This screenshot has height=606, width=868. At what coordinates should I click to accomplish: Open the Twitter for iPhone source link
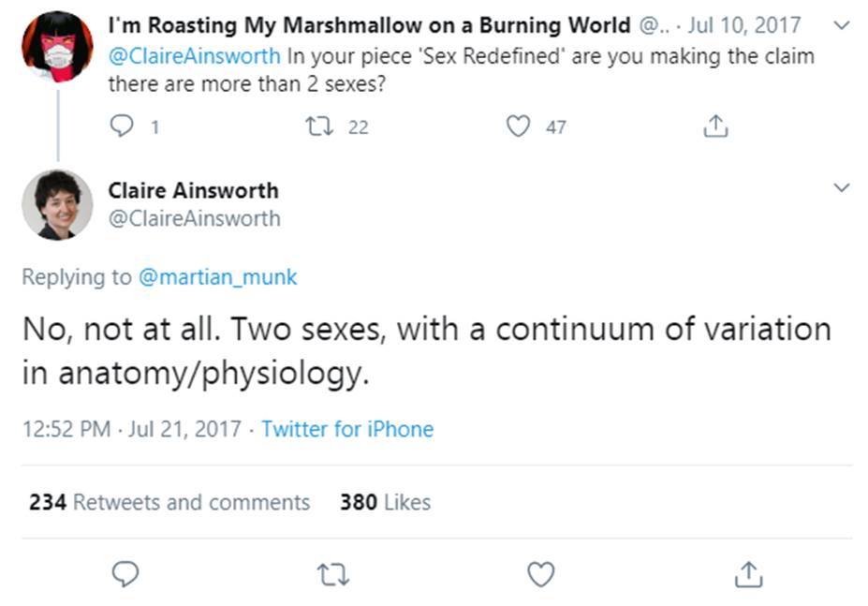pos(347,429)
